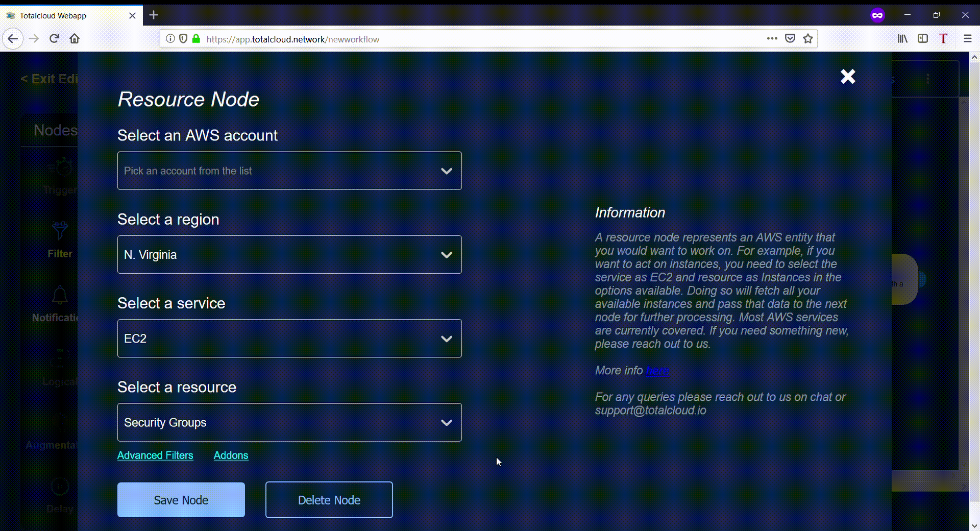This screenshot has width=980, height=531.
Task: Open the workflow three-dot options menu
Action: 928,79
